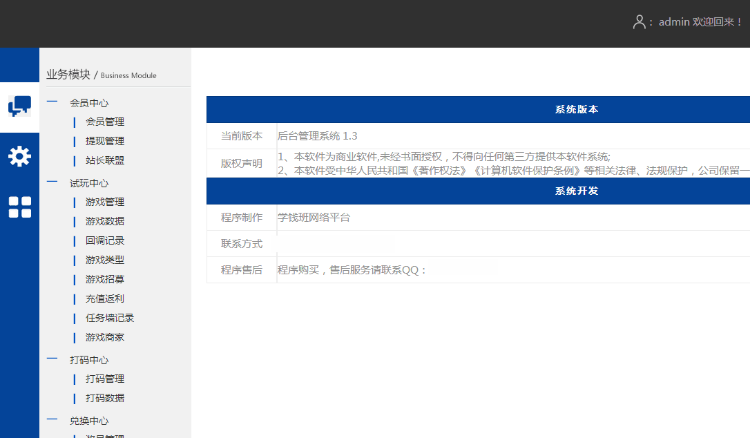The height and width of the screenshot is (438, 750).
Task: Collapse the 兑换中心 group
Action: click(x=89, y=421)
